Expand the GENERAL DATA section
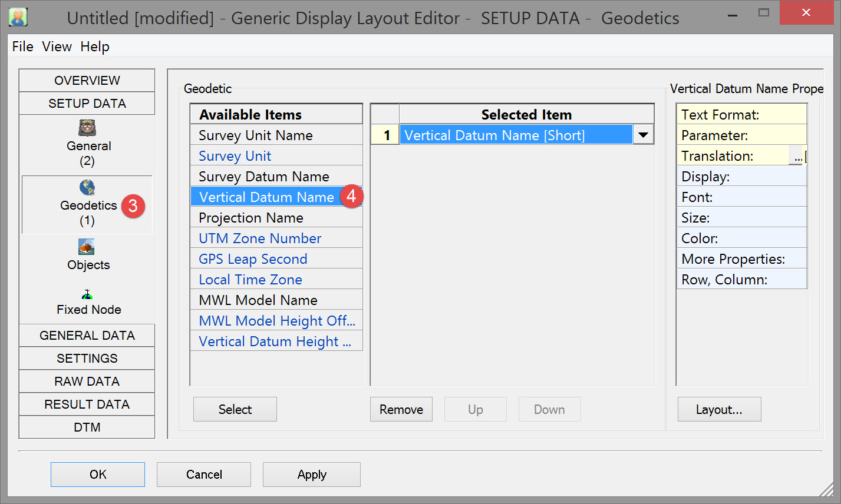Screen dimensions: 841x504 87,336
